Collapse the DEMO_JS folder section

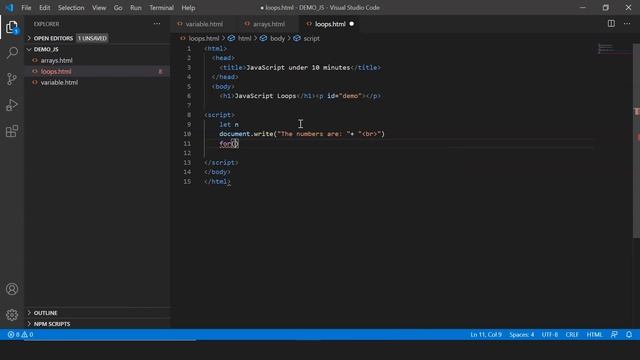pos(29,49)
